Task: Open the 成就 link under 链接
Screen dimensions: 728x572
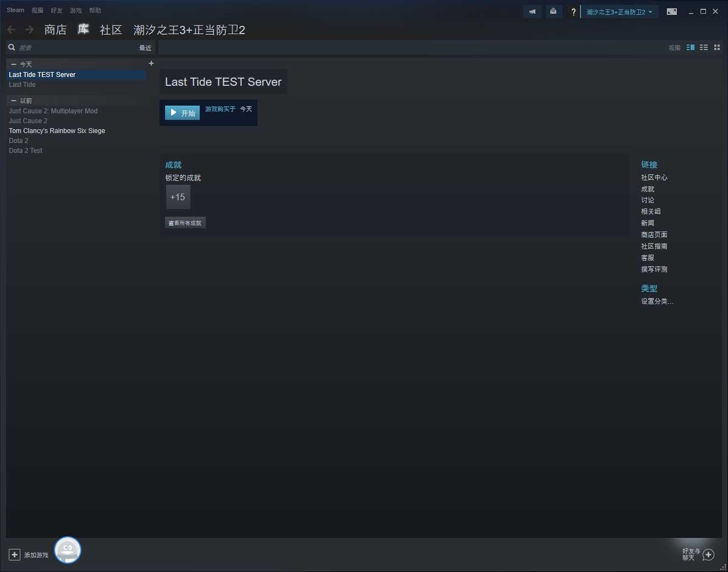Action: coord(648,189)
